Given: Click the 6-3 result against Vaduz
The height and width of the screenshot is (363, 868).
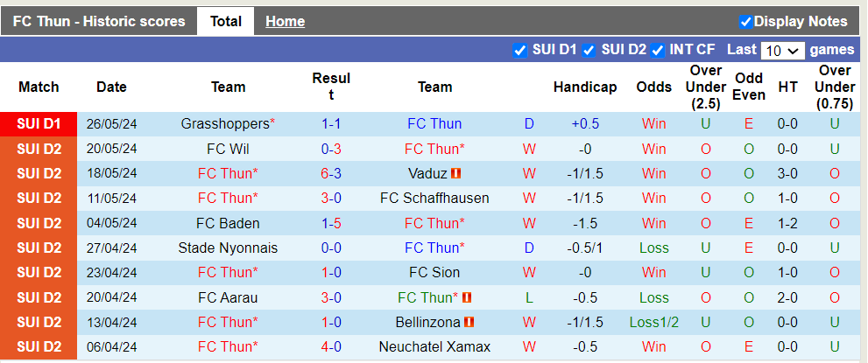Looking at the screenshot, I should [x=331, y=173].
